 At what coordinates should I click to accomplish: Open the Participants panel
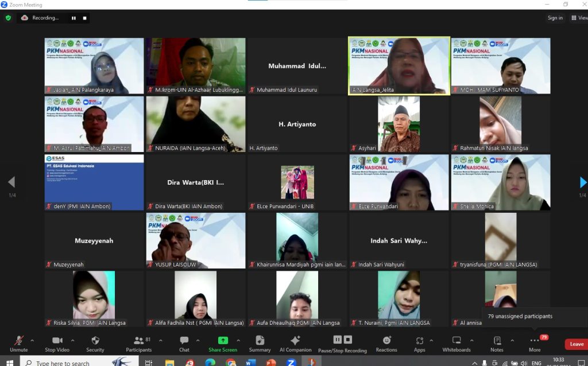(x=139, y=343)
